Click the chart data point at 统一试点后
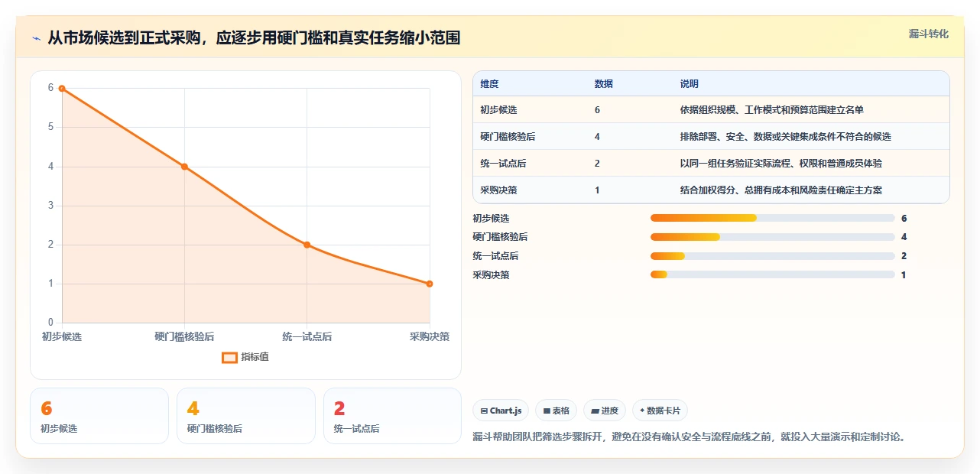980x474 pixels. coord(307,245)
